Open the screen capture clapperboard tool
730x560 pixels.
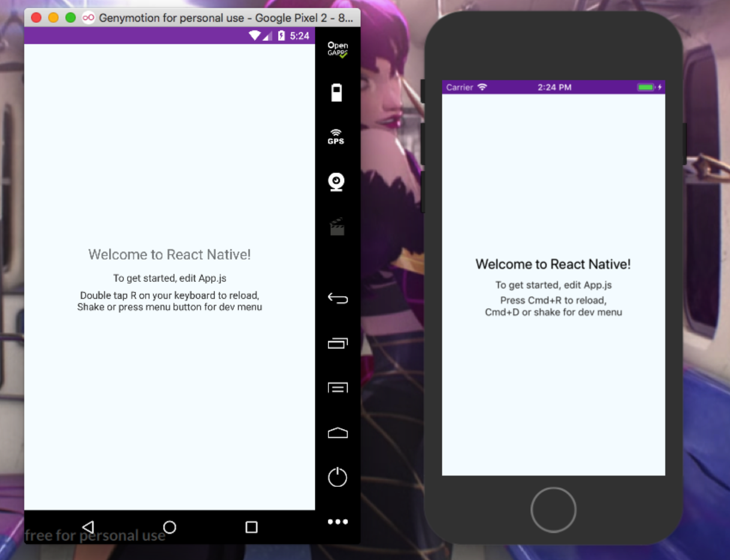tap(337, 227)
